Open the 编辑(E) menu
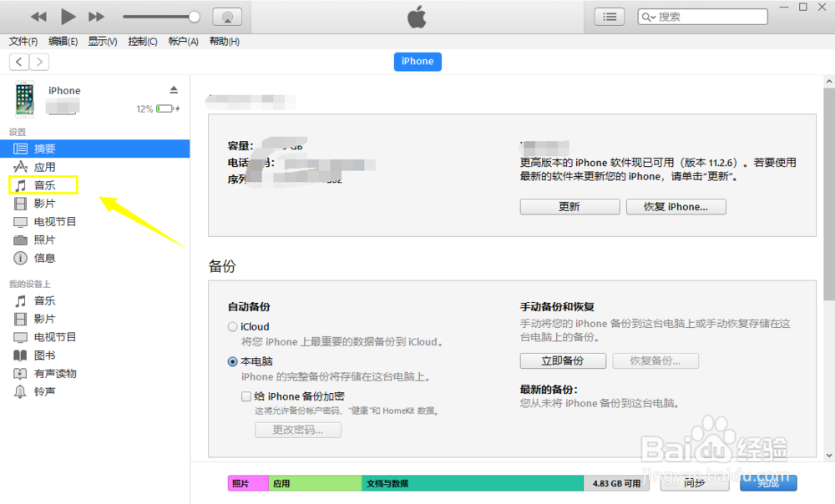Image resolution: width=835 pixels, height=504 pixels. tap(63, 42)
